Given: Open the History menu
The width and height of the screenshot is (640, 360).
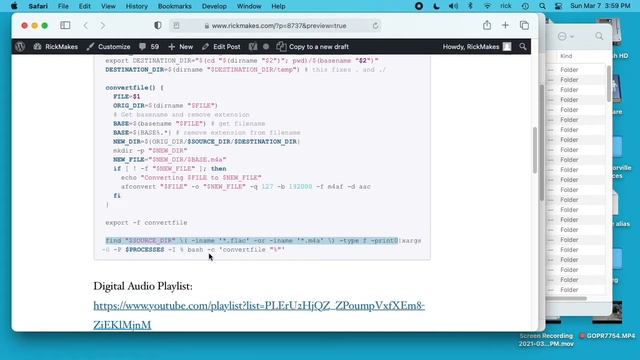Looking at the screenshot, I should pyautogui.click(x=136, y=6).
